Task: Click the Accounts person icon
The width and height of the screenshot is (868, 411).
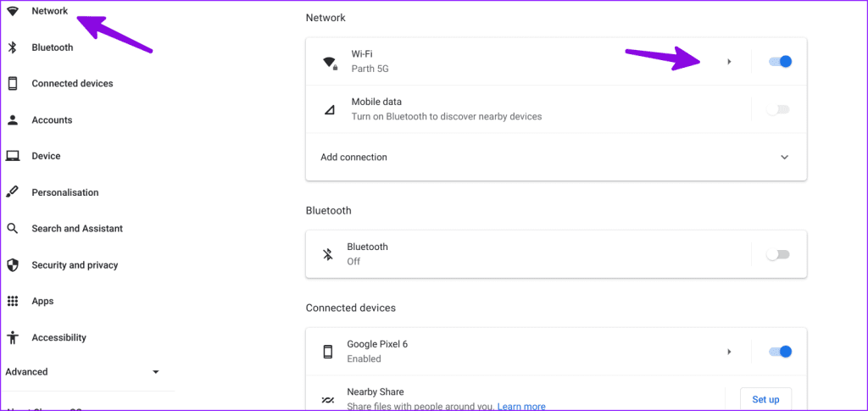Action: coord(13,120)
